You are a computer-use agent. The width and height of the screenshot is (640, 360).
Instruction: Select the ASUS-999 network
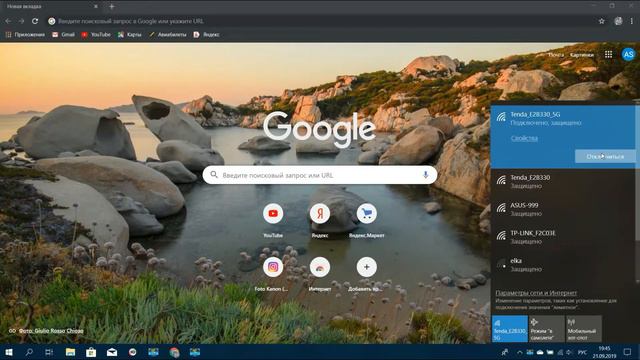[x=563, y=209]
